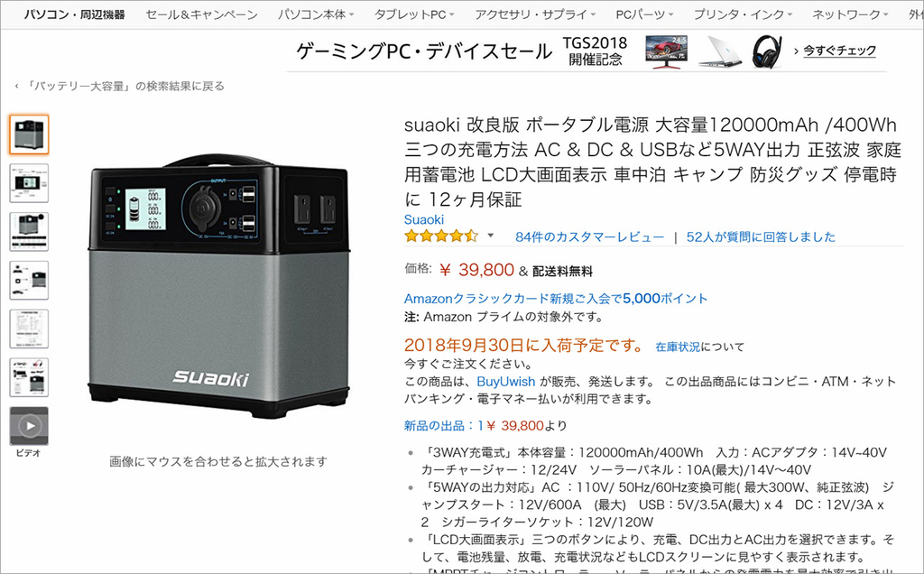Play the product video thumbnail
This screenshot has height=574, width=924.
(x=29, y=425)
